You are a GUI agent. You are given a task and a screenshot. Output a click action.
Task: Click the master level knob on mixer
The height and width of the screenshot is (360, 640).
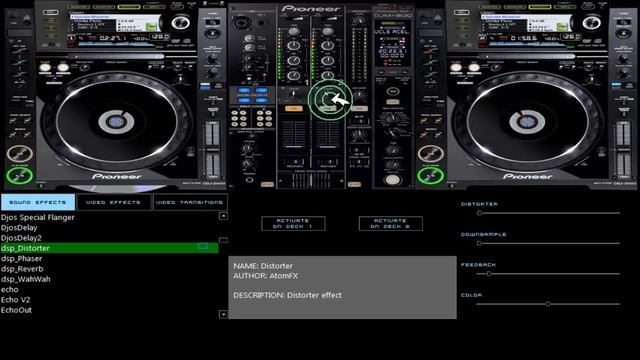[359, 20]
